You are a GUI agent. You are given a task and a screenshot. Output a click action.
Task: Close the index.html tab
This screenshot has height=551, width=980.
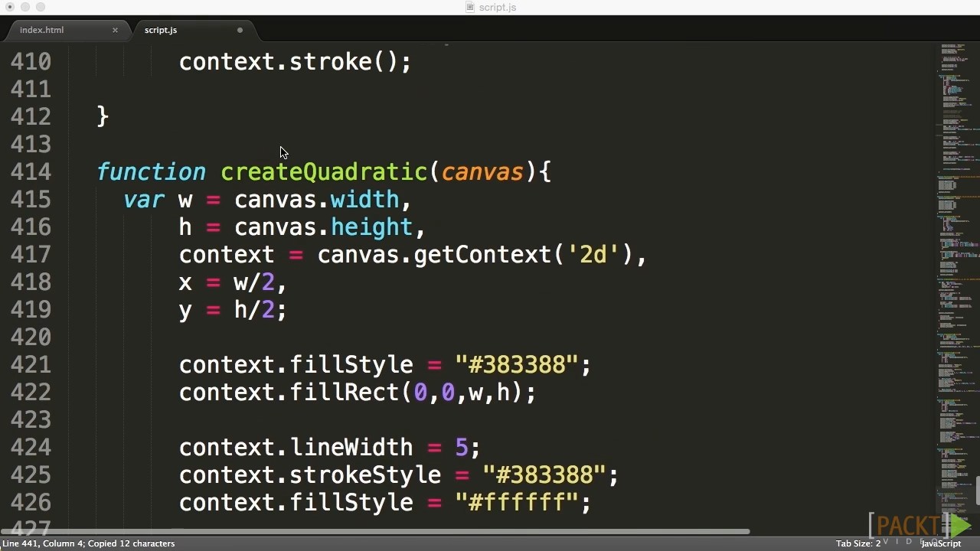coord(115,30)
